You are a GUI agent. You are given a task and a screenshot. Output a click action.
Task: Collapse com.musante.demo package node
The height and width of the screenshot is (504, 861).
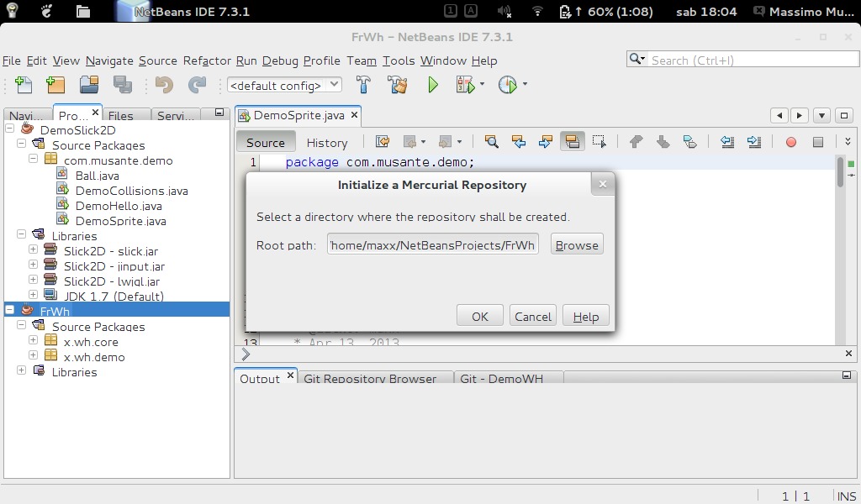[x=33, y=159]
